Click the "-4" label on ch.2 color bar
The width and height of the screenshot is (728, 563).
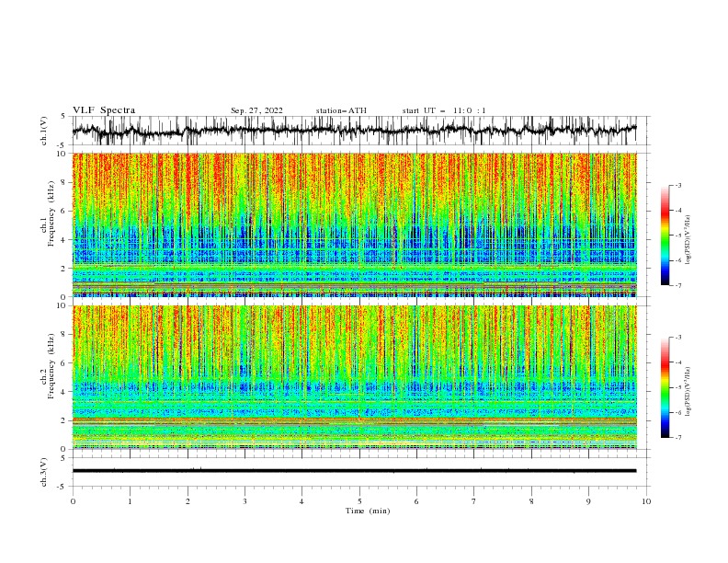tap(678, 362)
